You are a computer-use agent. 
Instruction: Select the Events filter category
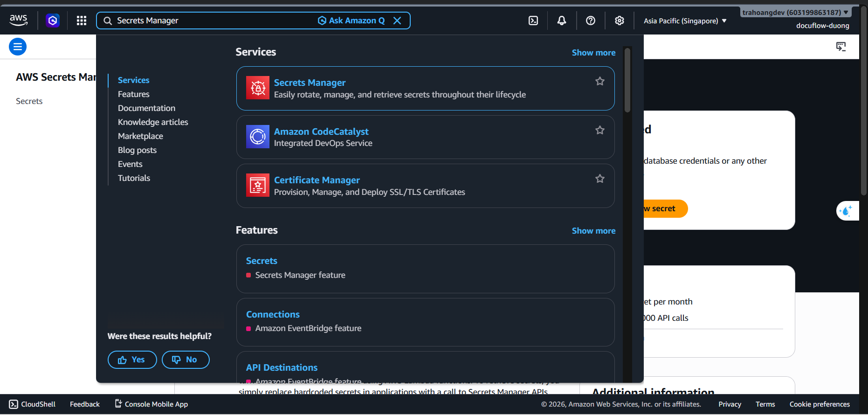click(130, 164)
